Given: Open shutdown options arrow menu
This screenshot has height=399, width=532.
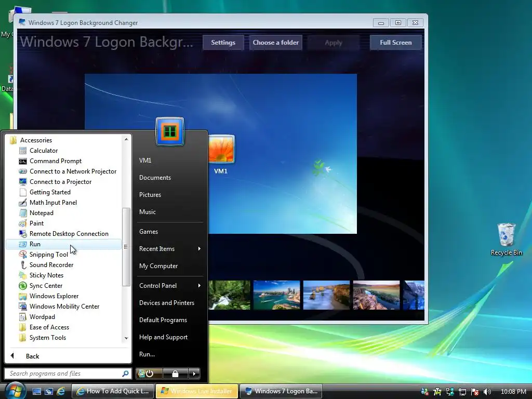Looking at the screenshot, I should pos(194,374).
